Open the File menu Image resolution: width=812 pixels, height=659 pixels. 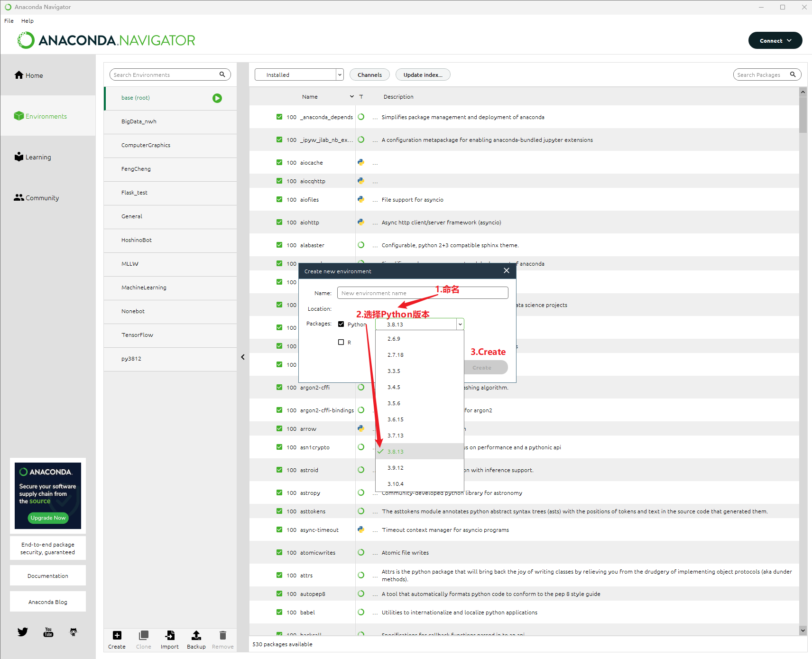[9, 21]
